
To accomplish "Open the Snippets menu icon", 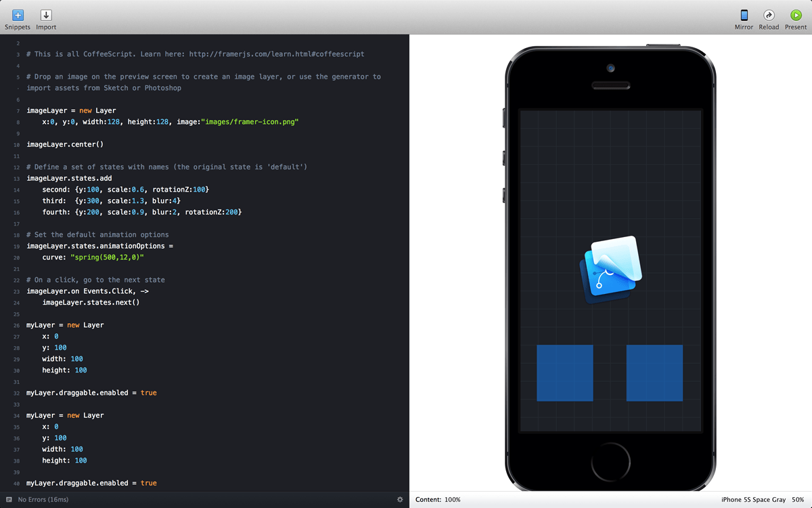I will [18, 15].
